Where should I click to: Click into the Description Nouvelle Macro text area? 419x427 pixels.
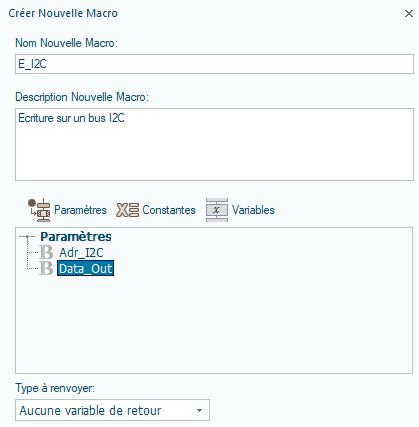click(x=214, y=144)
